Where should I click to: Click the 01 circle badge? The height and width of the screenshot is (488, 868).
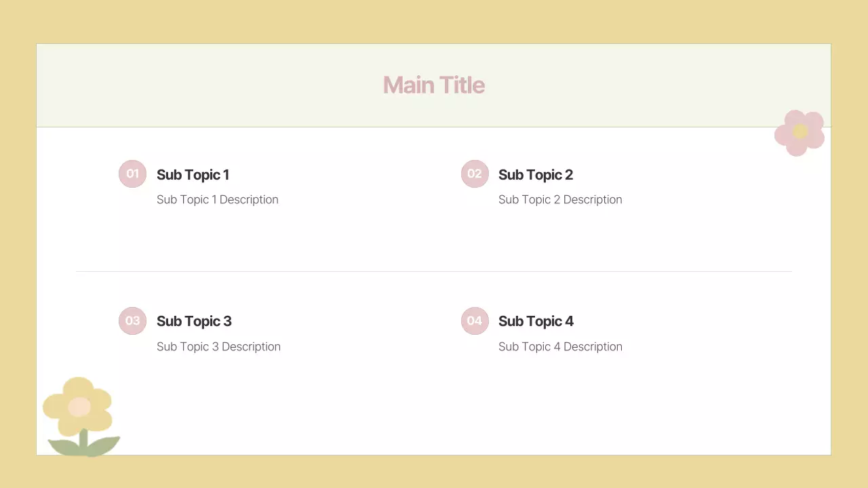pos(132,174)
